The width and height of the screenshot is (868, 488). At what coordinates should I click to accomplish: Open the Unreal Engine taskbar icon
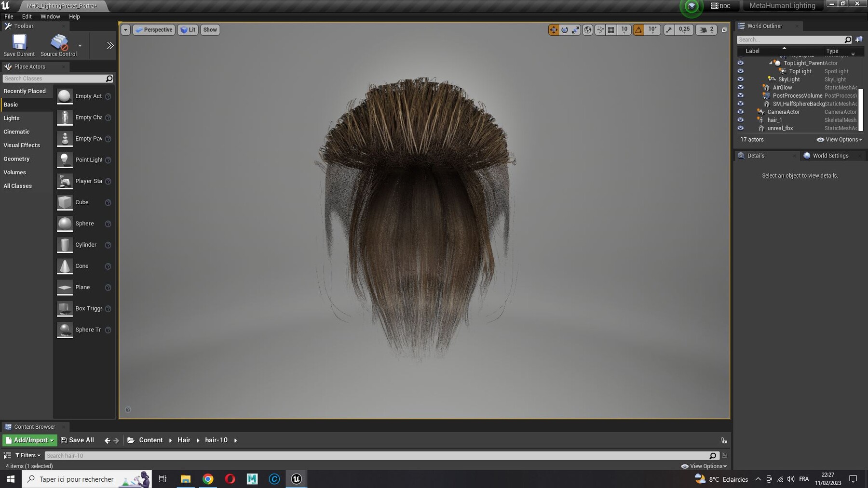tap(297, 479)
